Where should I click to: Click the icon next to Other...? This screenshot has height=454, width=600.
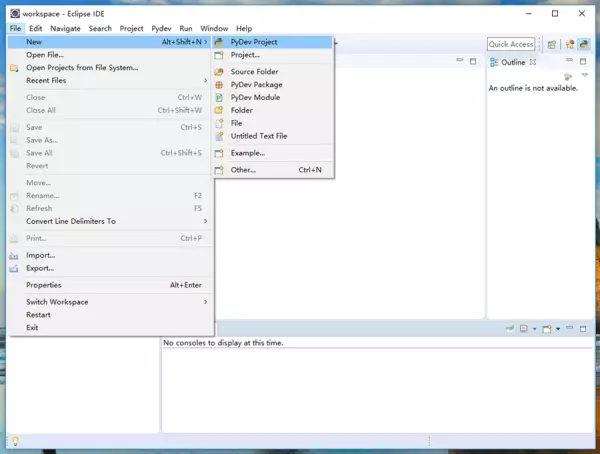[x=219, y=170]
